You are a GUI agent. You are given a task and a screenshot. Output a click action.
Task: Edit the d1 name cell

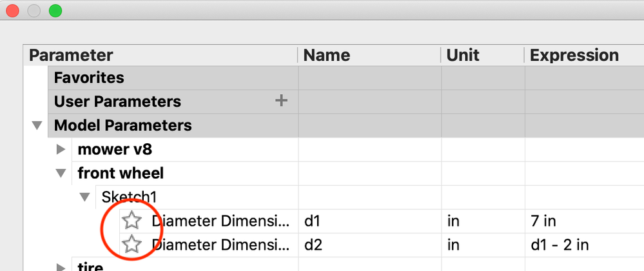pos(370,221)
